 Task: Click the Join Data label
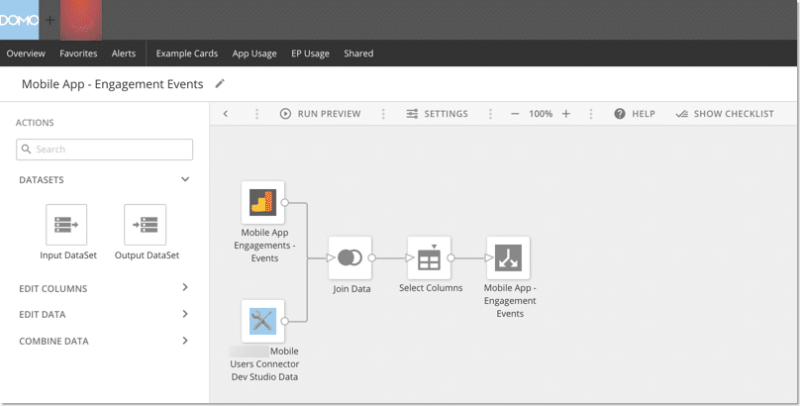[x=352, y=289]
